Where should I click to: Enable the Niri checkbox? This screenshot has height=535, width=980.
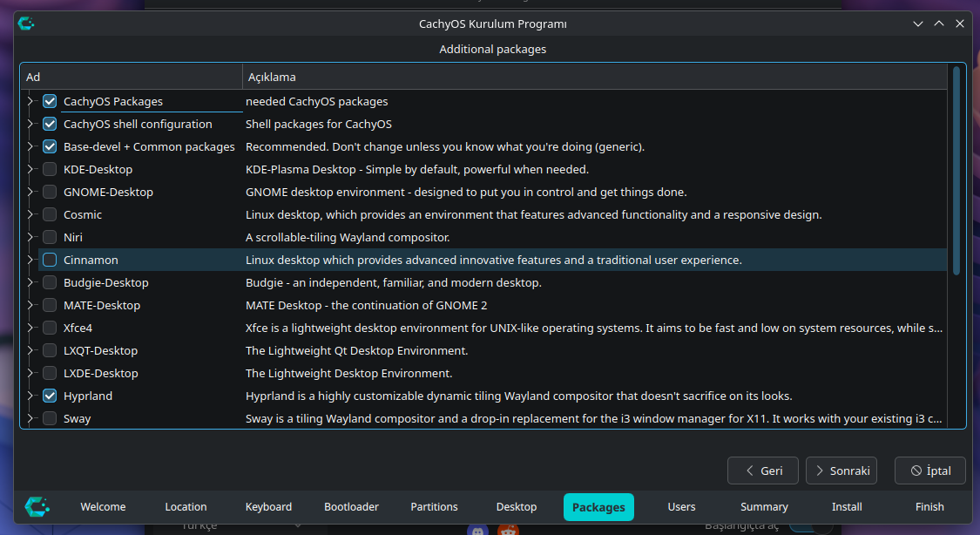click(50, 238)
